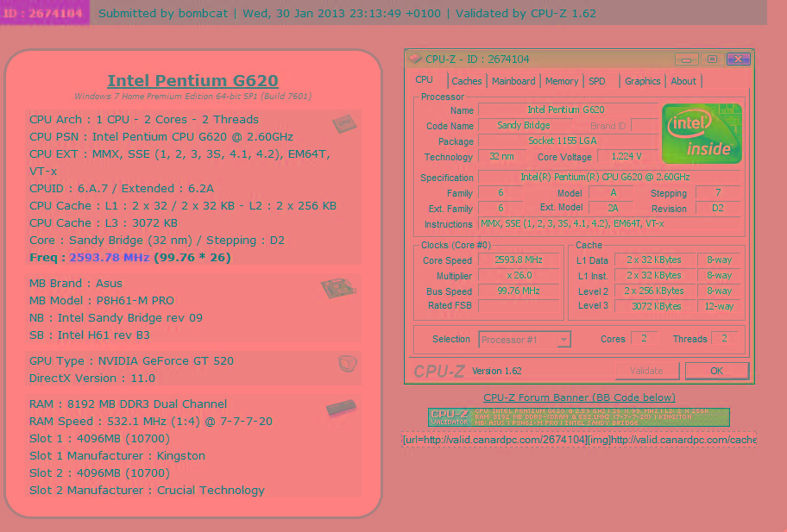This screenshot has width=787, height=532.
Task: Click the motherboard icon beside MB Brand
Action: [338, 288]
